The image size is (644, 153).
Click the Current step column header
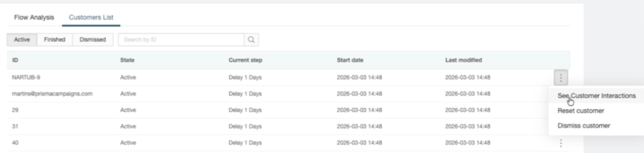pyautogui.click(x=245, y=60)
